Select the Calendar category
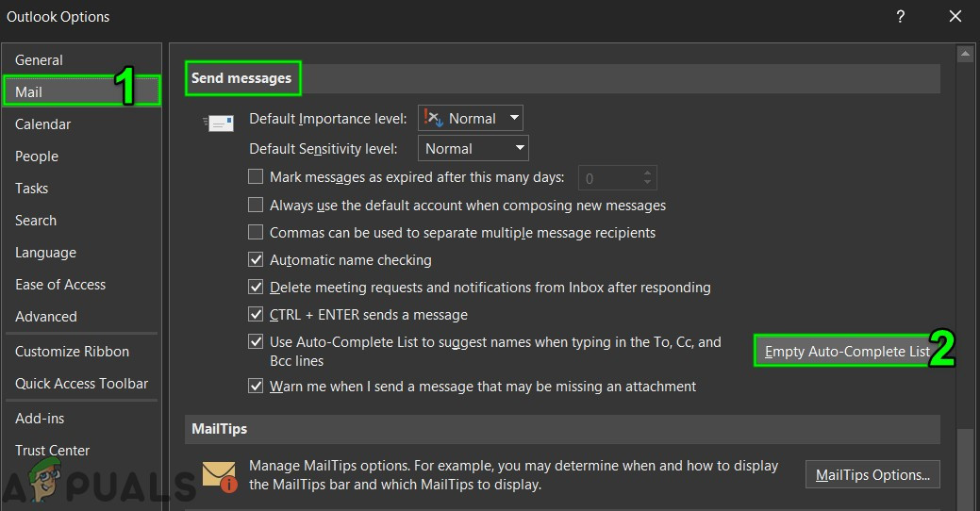 (43, 124)
